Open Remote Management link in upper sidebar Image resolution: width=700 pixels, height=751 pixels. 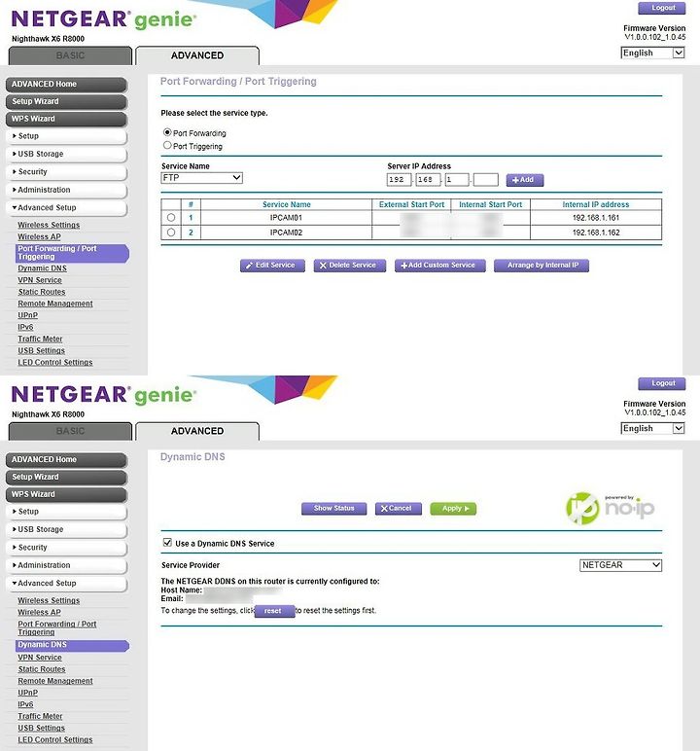55,304
